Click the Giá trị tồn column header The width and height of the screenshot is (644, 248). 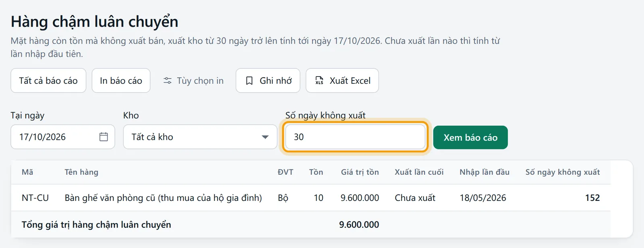pos(360,172)
